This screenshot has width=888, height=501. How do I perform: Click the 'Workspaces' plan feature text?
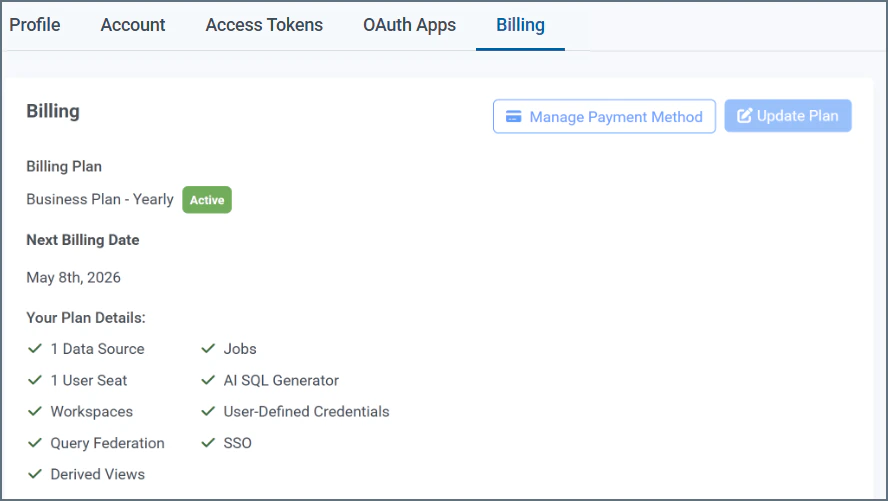click(x=92, y=412)
